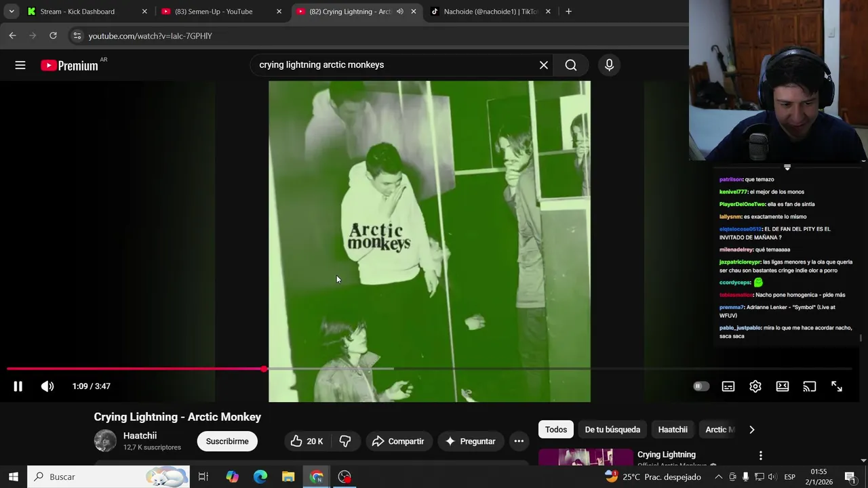Show next filter chips with arrow
Viewport: 868px width, 488px height.
751,430
